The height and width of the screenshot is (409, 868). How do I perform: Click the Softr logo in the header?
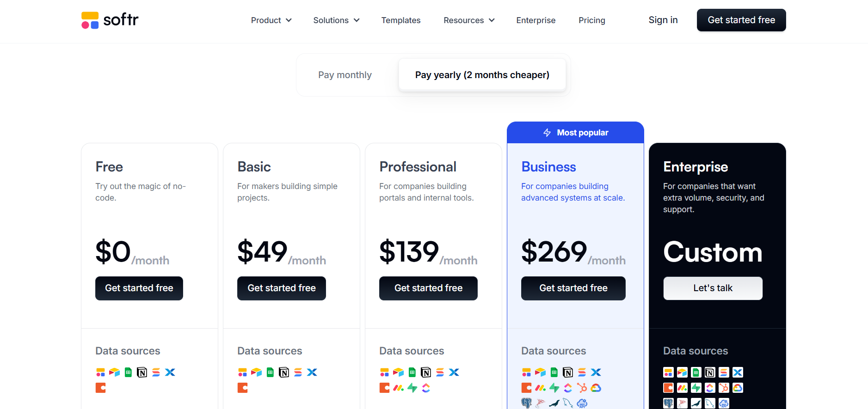[110, 20]
